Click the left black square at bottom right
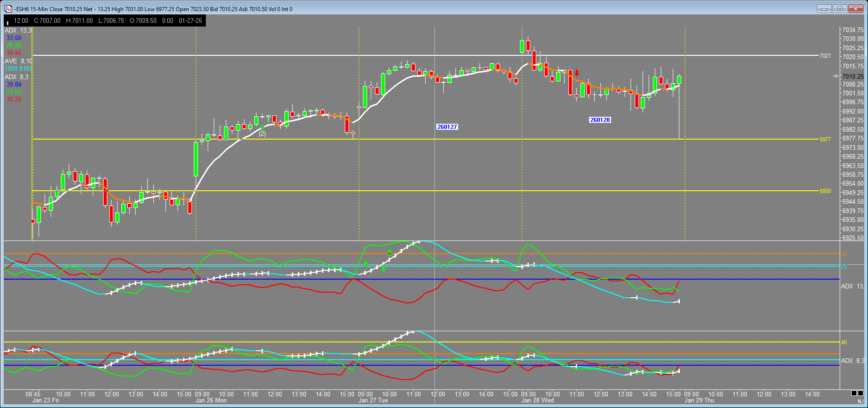 pyautogui.click(x=854, y=394)
